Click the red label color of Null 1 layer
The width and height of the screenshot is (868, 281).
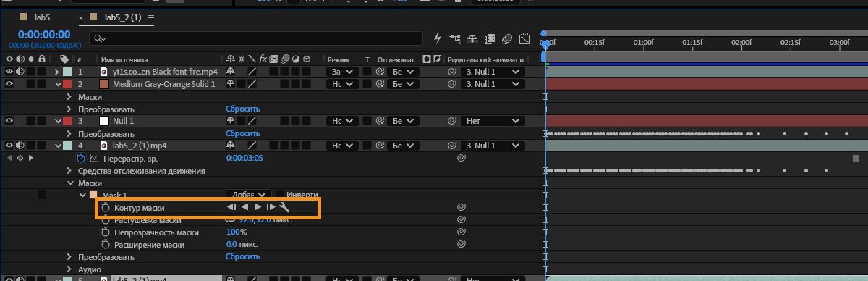tap(67, 121)
